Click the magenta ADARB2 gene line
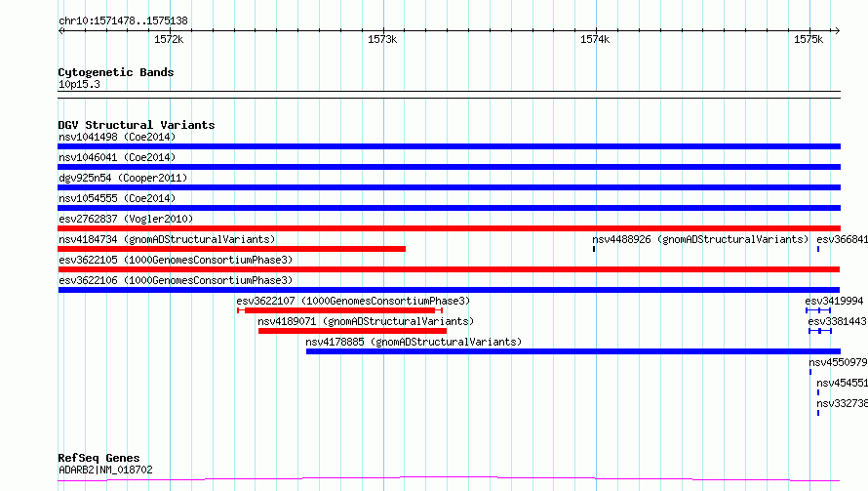 pos(449,479)
